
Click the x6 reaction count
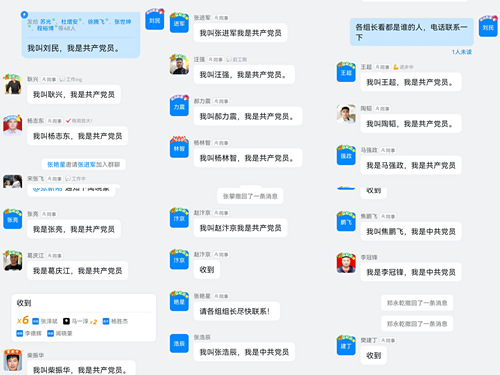tap(23, 320)
